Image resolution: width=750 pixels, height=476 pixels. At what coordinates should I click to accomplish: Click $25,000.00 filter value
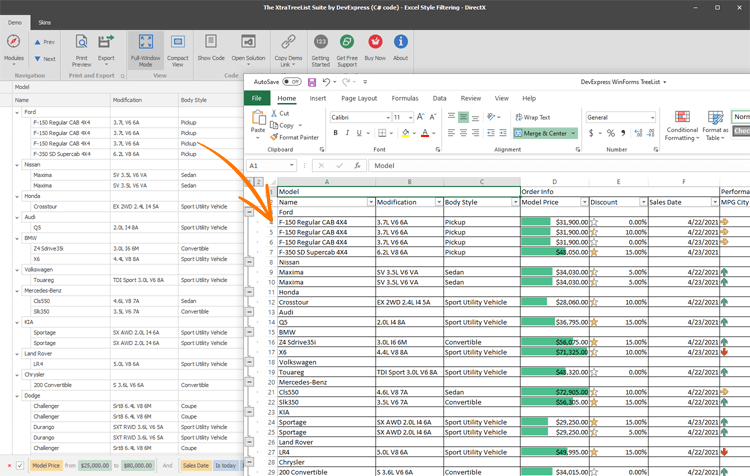pyautogui.click(x=95, y=465)
